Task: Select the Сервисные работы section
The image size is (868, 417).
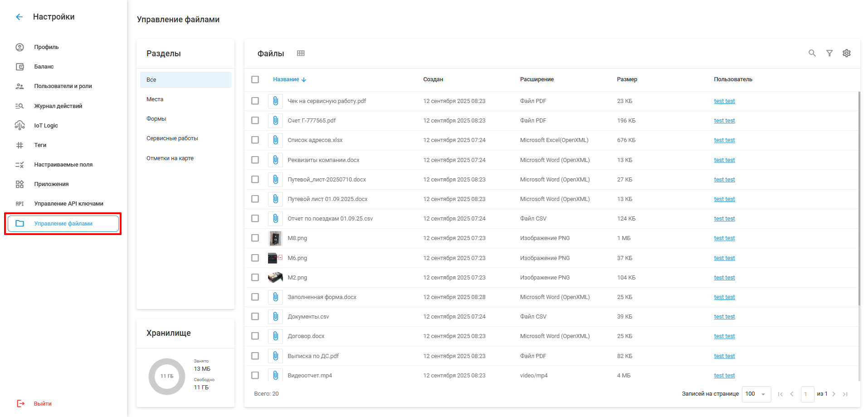Action: (172, 138)
